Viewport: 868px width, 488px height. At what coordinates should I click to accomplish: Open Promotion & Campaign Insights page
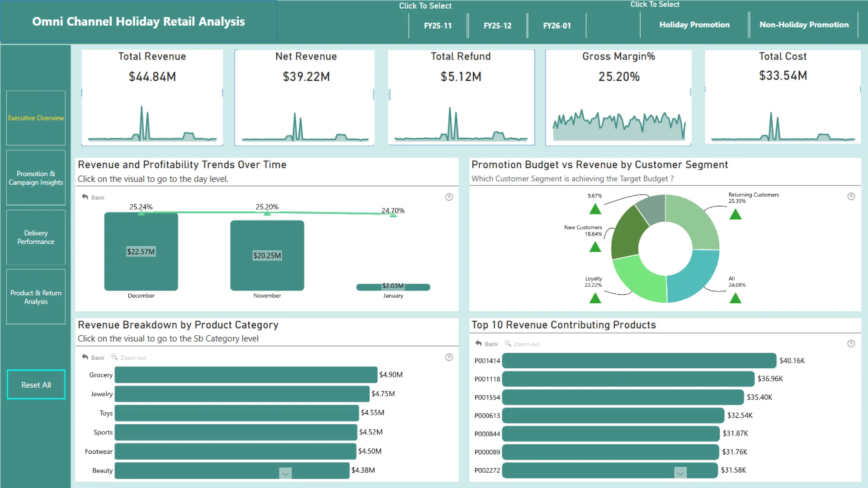click(x=36, y=178)
